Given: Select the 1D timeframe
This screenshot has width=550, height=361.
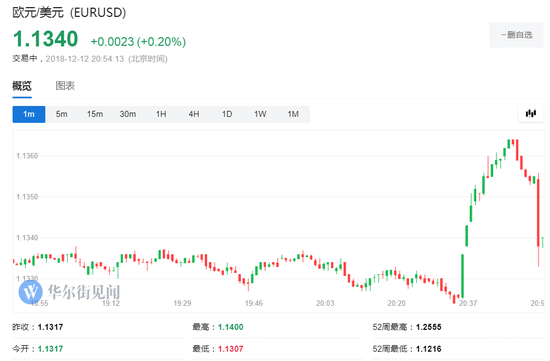Looking at the screenshot, I should (227, 114).
